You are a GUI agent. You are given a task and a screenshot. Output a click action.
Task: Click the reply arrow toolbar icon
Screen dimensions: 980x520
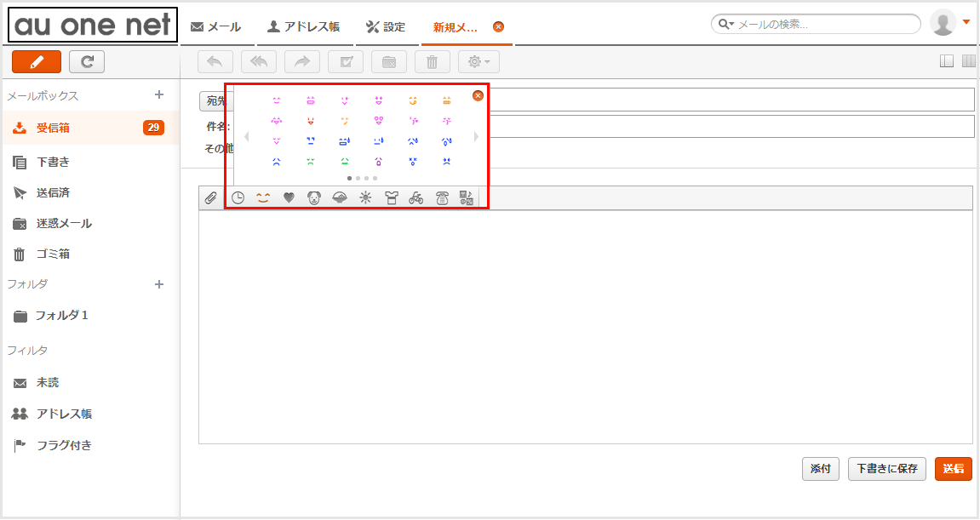point(215,62)
